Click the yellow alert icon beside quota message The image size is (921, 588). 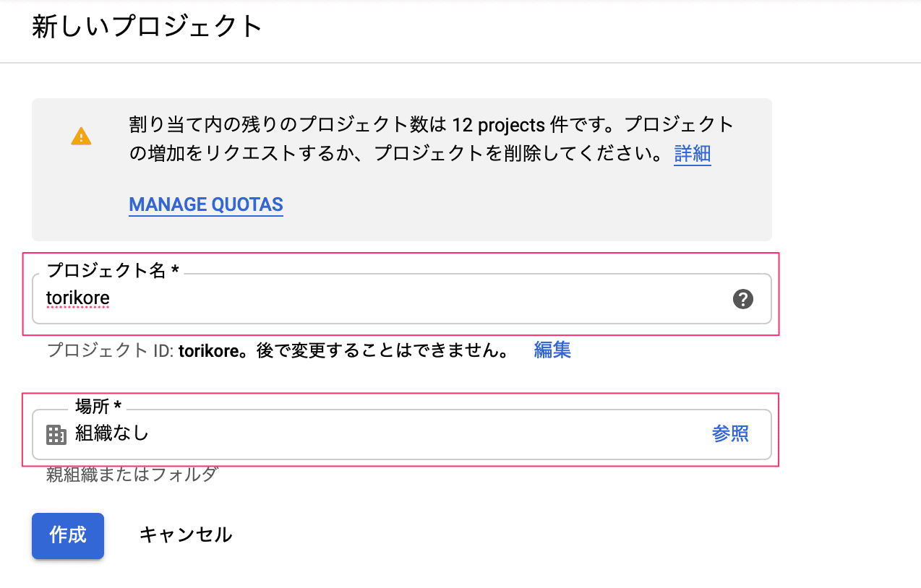[x=81, y=137]
